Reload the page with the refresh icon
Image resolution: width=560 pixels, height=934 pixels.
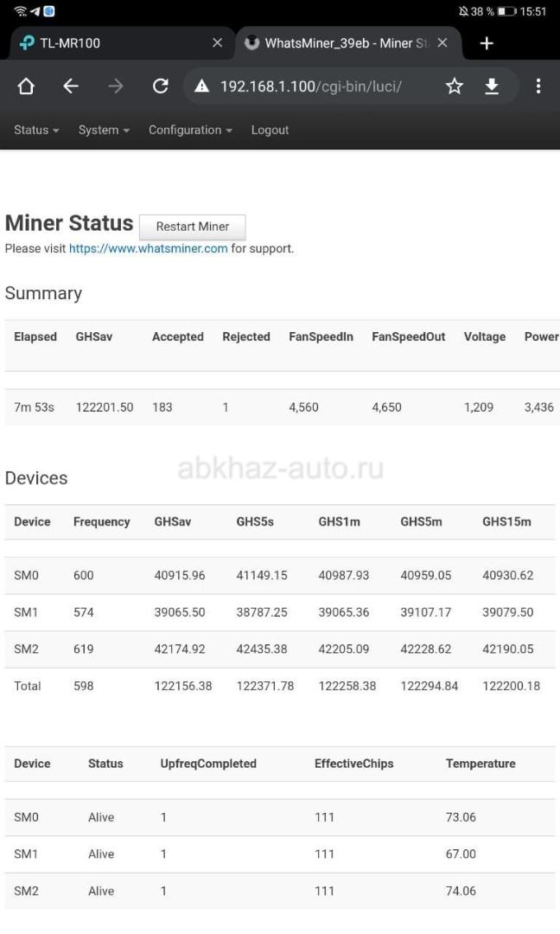[x=160, y=86]
